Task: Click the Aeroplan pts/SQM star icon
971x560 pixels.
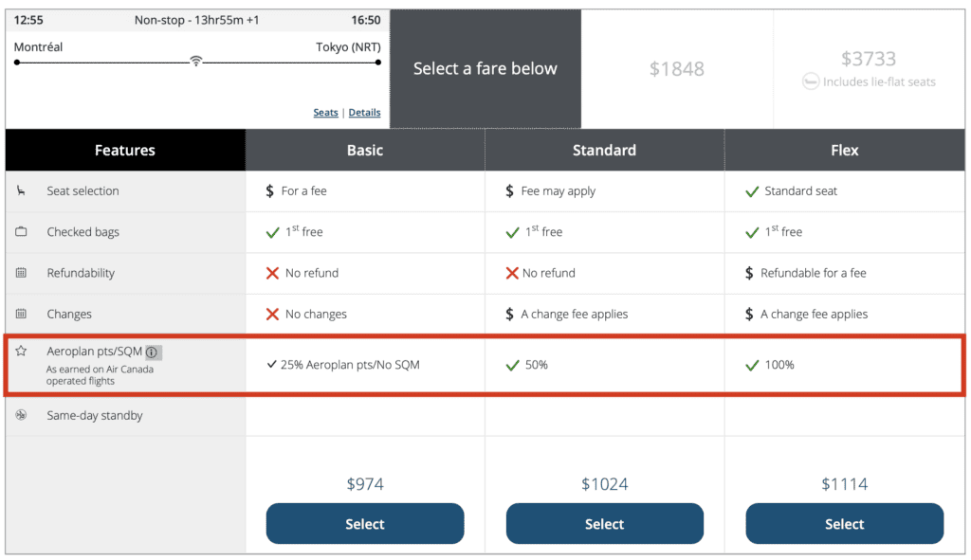Action: coord(21,350)
